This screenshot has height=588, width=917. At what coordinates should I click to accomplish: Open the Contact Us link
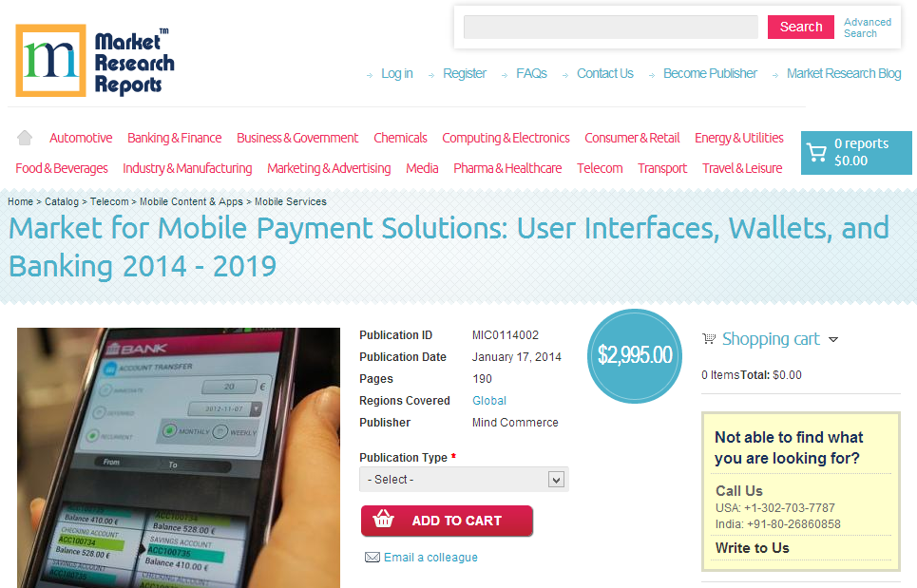pos(605,74)
